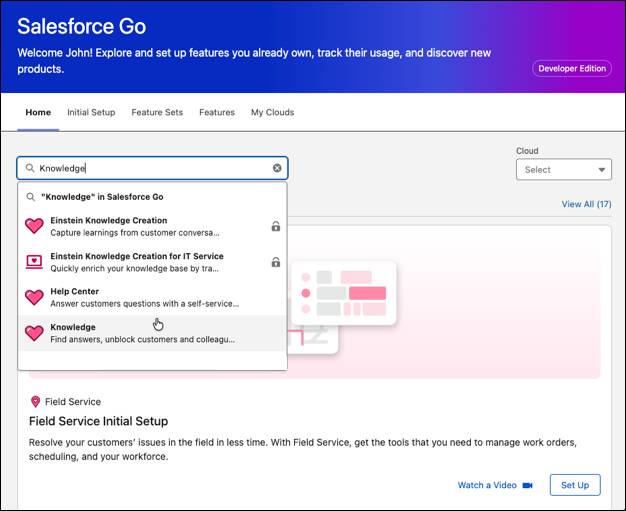
Task: Click lock icon on Einstein Knowledge Creation row
Action: (275, 226)
